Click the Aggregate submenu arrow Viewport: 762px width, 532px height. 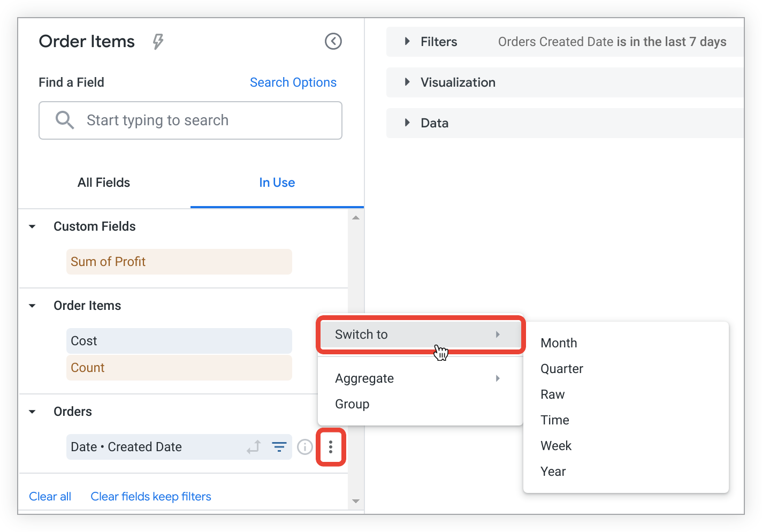(x=498, y=378)
